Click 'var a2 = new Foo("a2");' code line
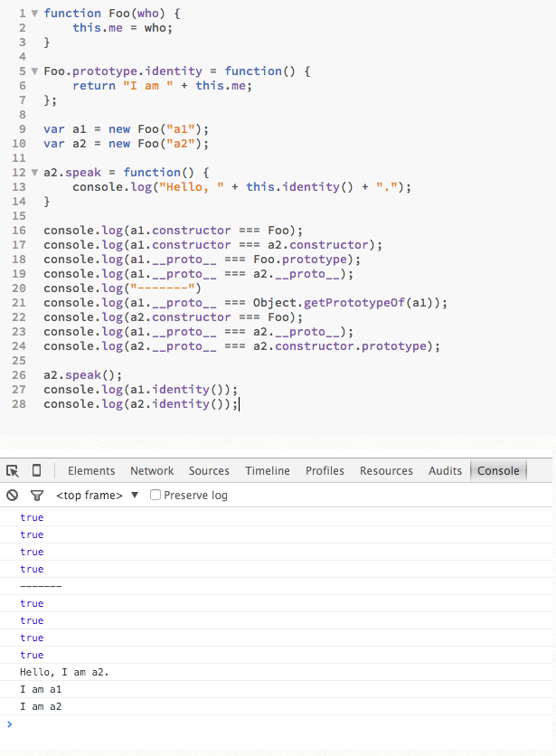 coord(126,144)
